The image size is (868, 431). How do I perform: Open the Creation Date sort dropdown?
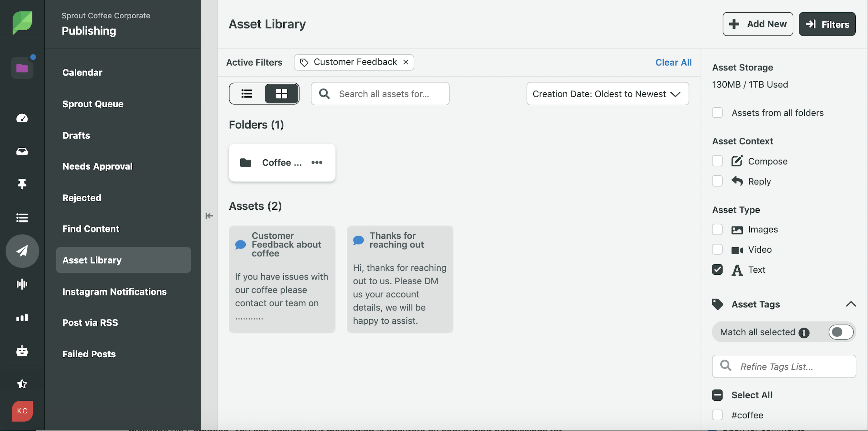(607, 94)
